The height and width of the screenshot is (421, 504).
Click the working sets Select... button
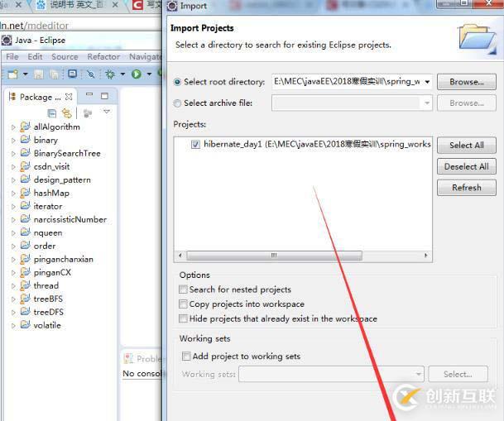(458, 374)
